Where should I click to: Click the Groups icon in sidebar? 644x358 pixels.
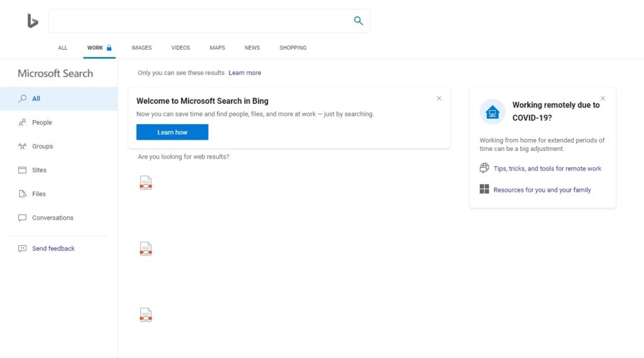point(22,147)
